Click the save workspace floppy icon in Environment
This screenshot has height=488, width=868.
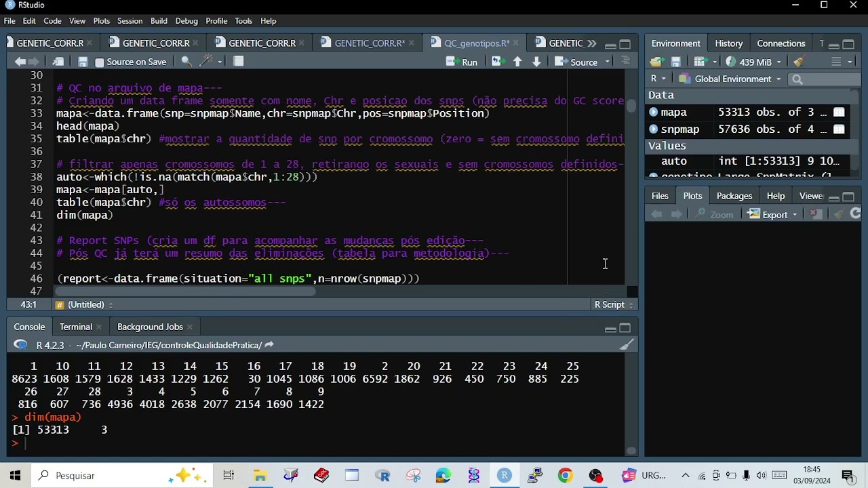point(675,62)
